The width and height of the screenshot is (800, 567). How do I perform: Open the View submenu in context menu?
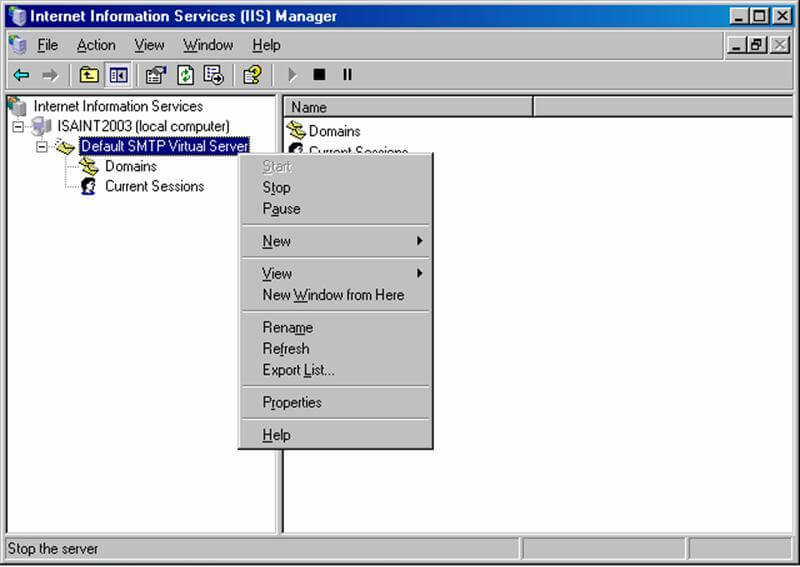tap(336, 274)
